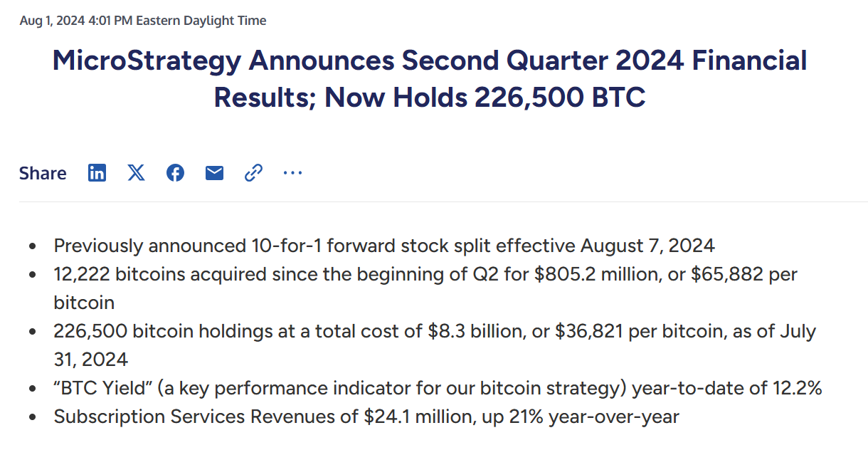Copy the article link with chain icon

[253, 172]
